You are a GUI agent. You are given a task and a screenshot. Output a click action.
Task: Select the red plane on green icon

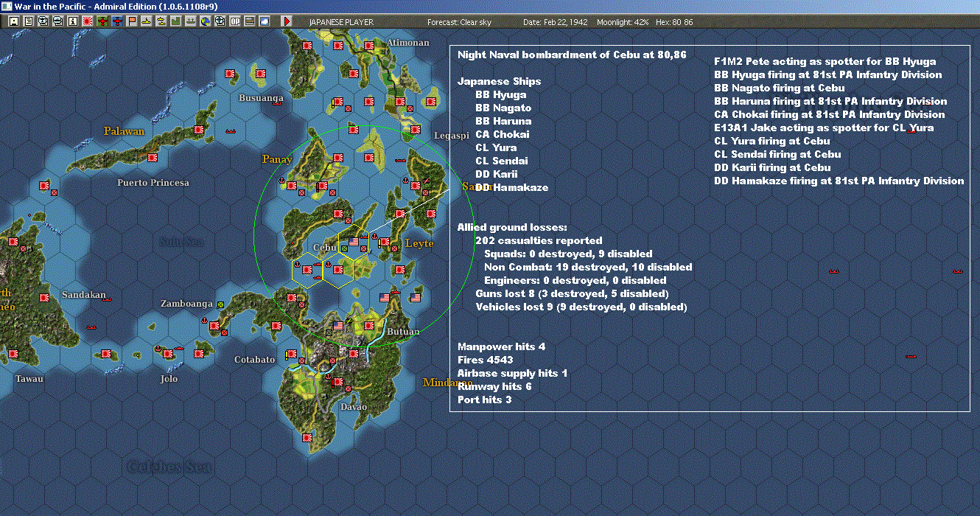pyautogui.click(x=102, y=21)
